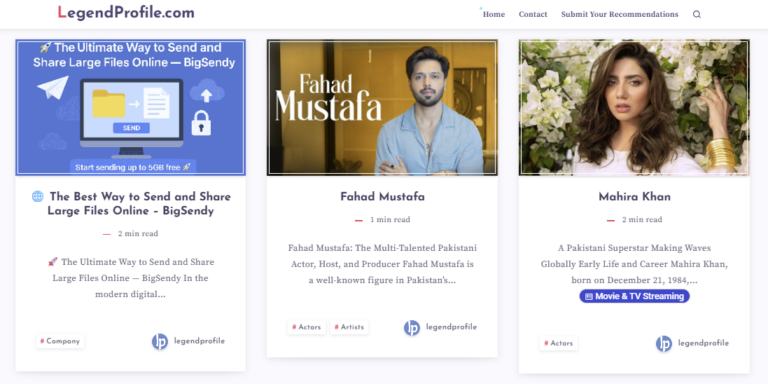Click "2 min read" on BigSendy card
This screenshot has width=768, height=384.
tap(138, 234)
